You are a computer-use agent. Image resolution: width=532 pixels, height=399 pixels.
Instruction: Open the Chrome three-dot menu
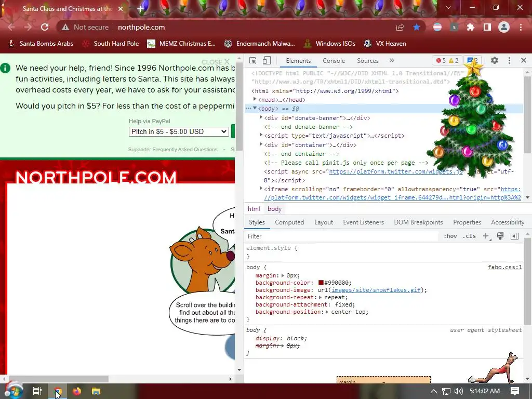point(521,27)
